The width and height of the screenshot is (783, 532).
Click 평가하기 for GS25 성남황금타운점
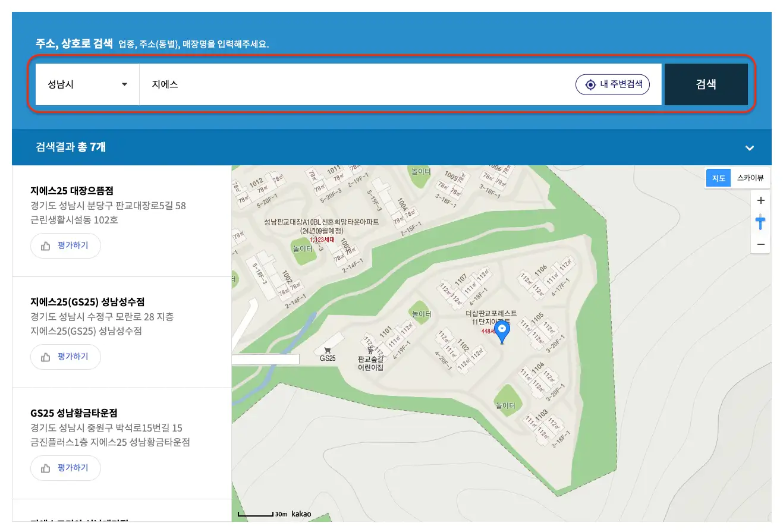click(x=65, y=468)
